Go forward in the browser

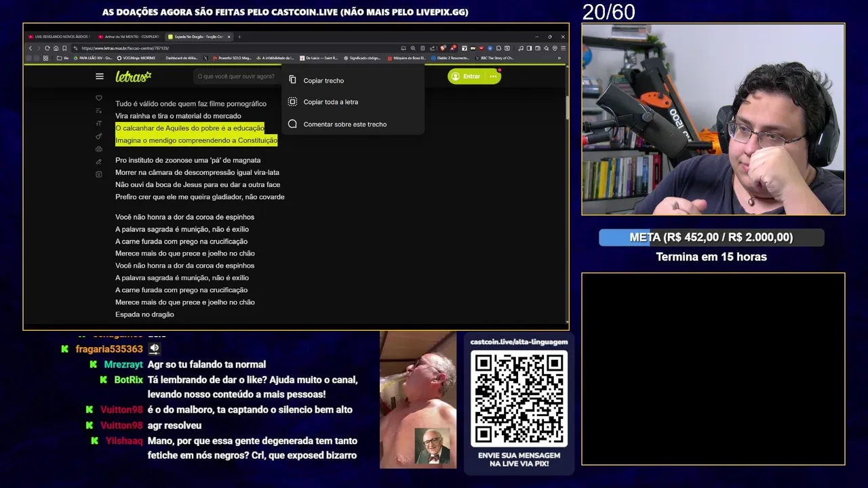pyautogui.click(x=39, y=48)
